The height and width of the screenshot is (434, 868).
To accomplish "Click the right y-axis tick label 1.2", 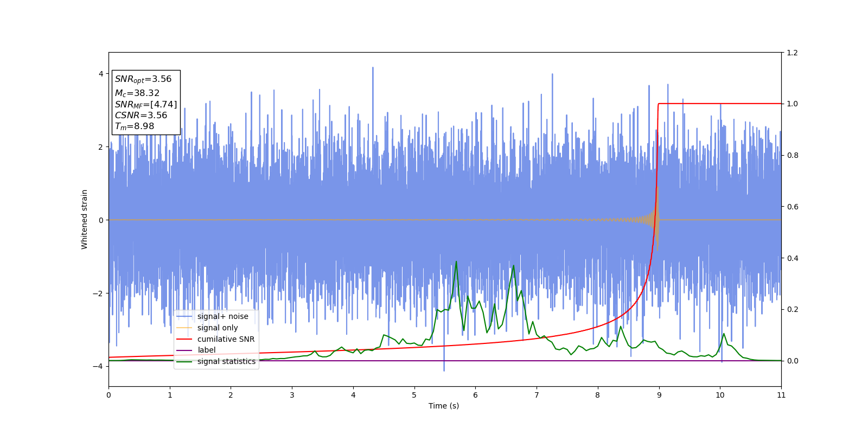I will pos(792,53).
